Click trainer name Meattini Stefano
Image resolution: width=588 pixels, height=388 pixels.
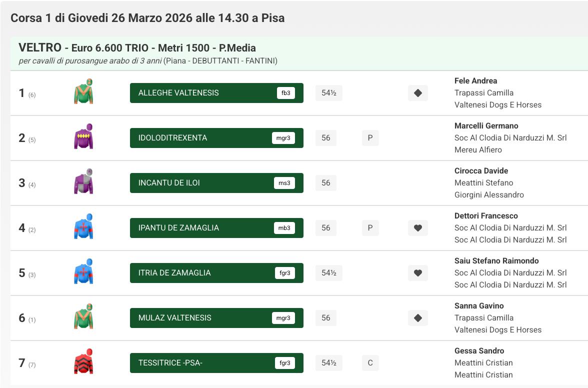(x=483, y=183)
